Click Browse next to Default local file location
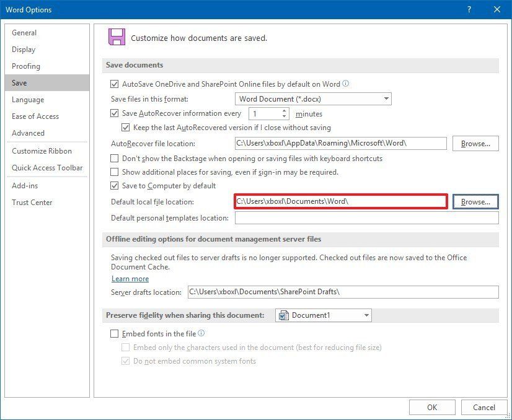 coord(475,201)
